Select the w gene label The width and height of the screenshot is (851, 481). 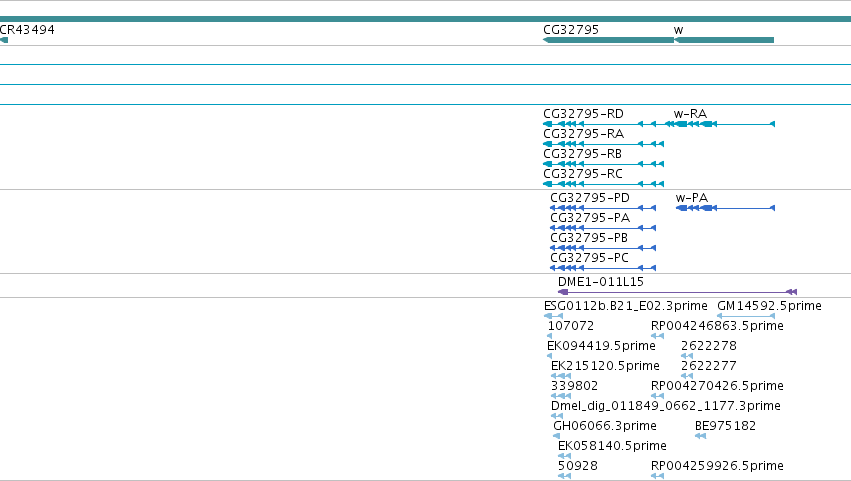click(x=678, y=30)
